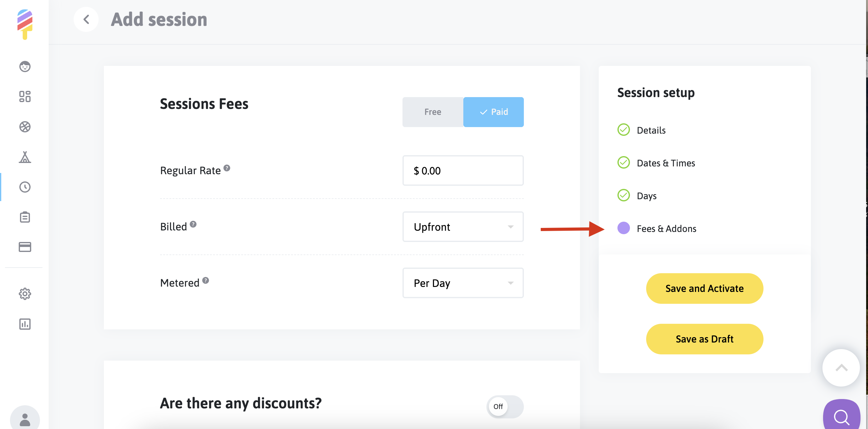The image size is (868, 429).
Task: Open the settings gear in sidebar
Action: click(x=25, y=294)
